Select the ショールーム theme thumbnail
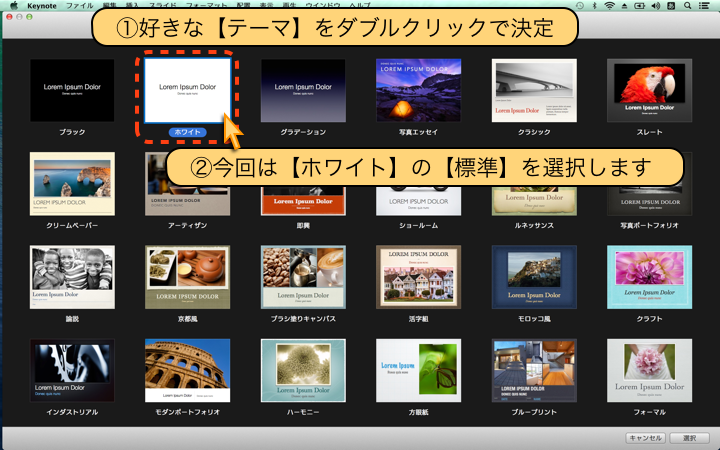 point(418,201)
